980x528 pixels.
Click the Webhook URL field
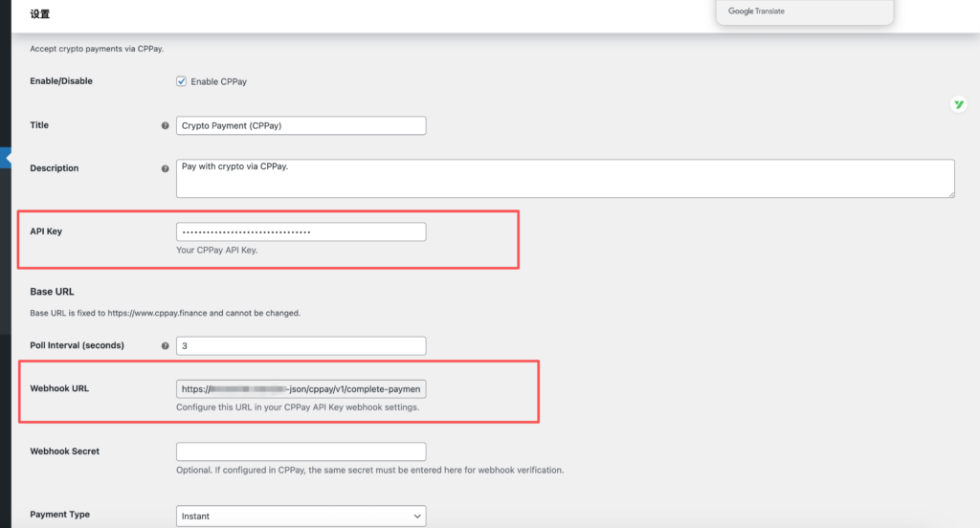pos(301,390)
